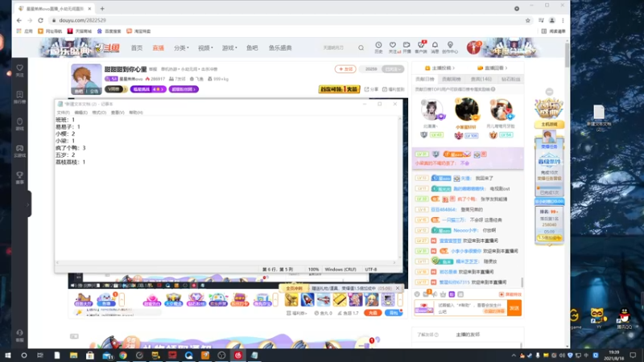Switch to the 贵宾(146) tab
644x362 pixels.
481,79
